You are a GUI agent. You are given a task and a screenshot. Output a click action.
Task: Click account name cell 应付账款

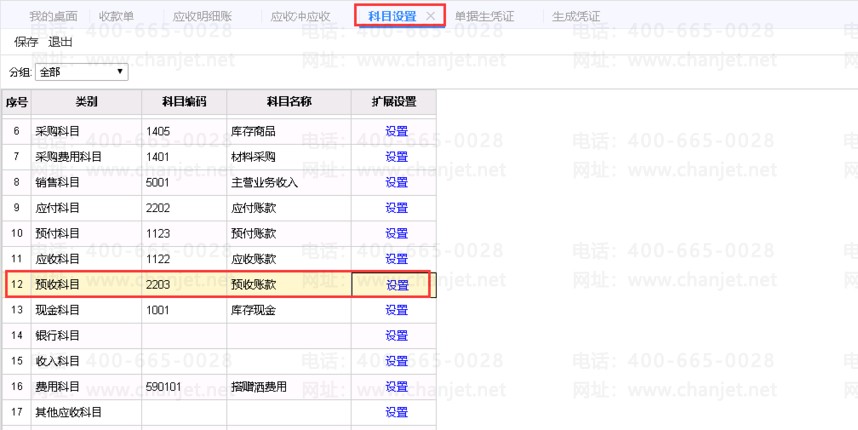pos(289,208)
